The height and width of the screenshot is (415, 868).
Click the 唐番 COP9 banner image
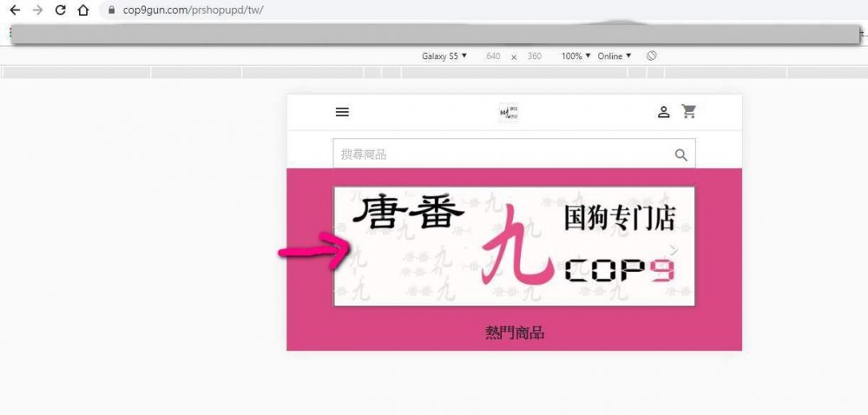tap(514, 247)
